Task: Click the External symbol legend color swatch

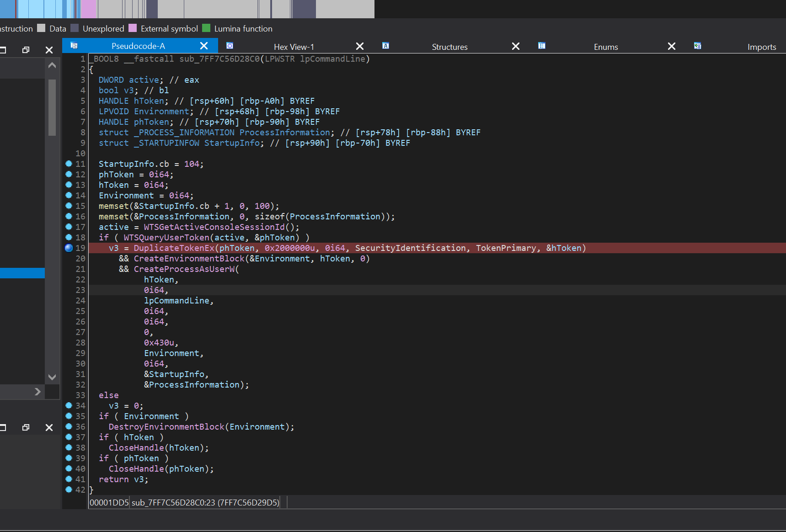Action: tap(133, 28)
